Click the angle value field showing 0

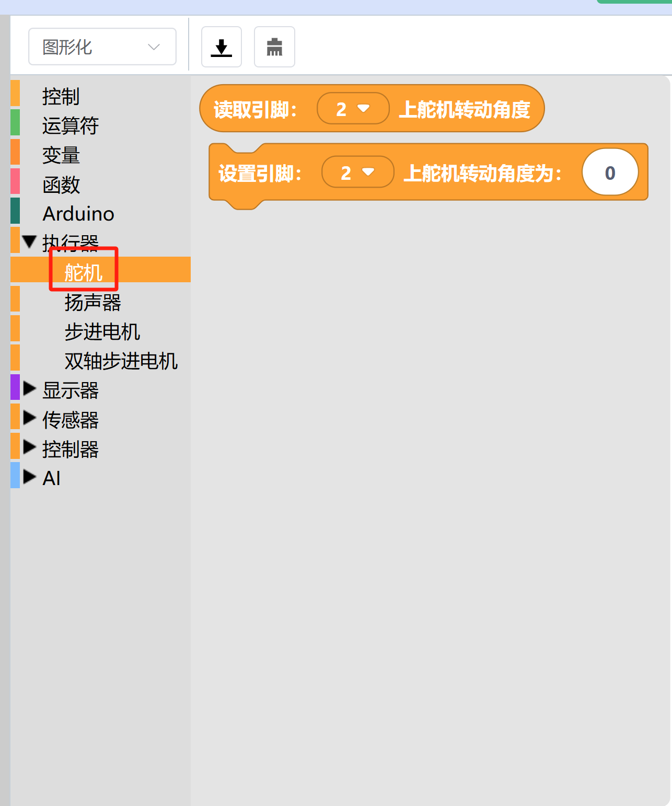pos(610,172)
